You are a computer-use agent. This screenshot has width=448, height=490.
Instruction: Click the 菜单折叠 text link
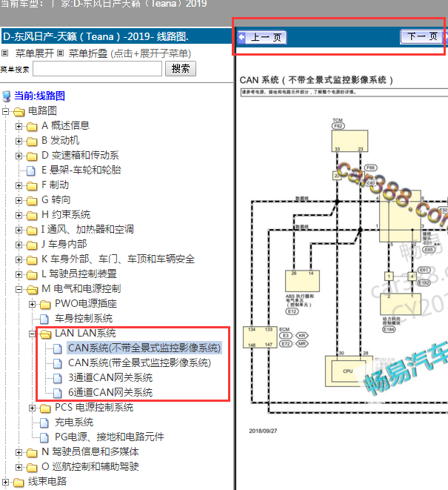[88, 53]
